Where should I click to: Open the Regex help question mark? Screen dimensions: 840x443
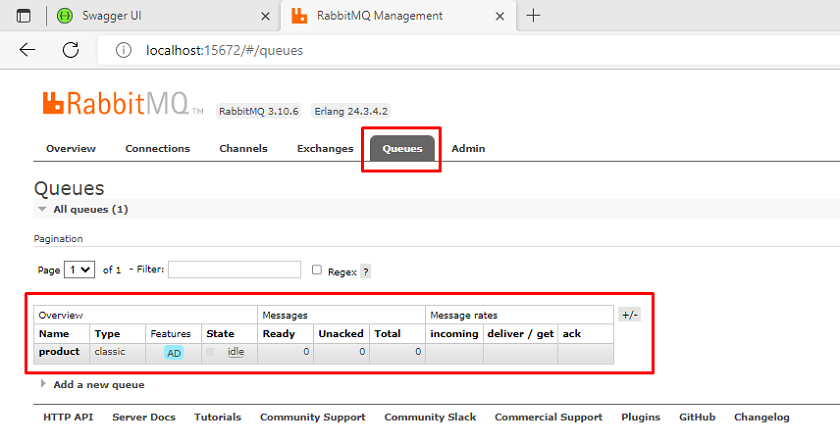click(365, 272)
